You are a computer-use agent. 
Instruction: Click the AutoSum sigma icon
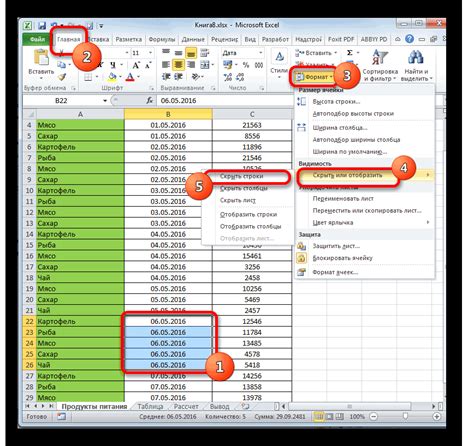tap(350, 53)
